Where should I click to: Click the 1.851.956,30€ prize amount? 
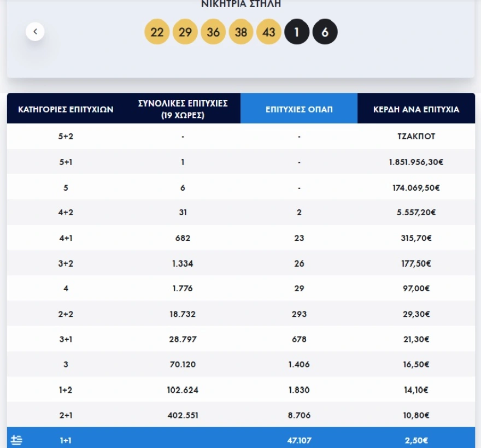(x=416, y=162)
